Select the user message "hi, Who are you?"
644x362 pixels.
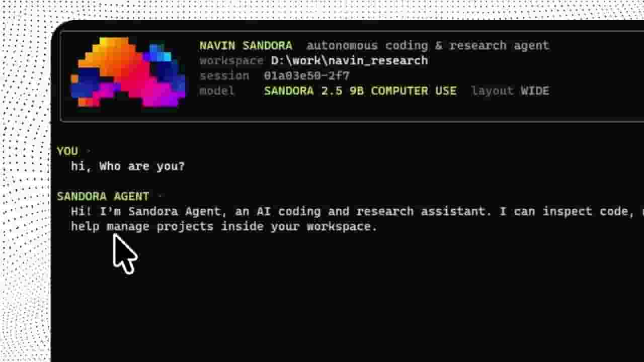(128, 166)
